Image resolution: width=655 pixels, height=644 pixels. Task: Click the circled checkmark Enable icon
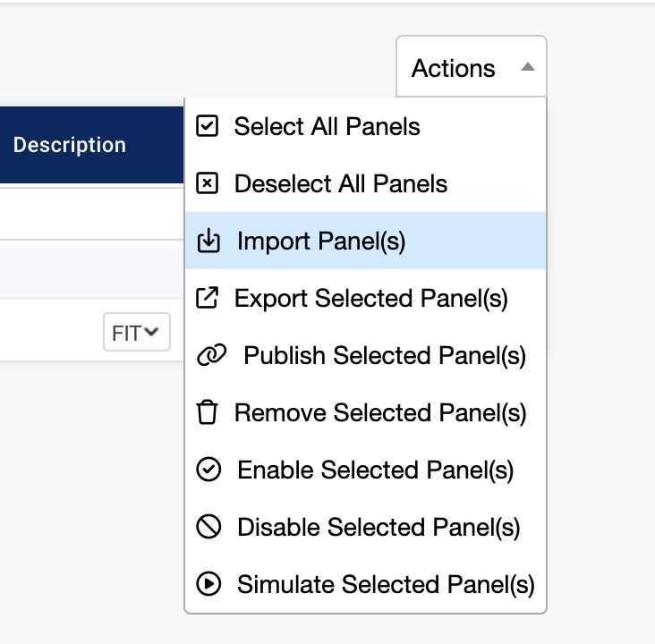208,470
